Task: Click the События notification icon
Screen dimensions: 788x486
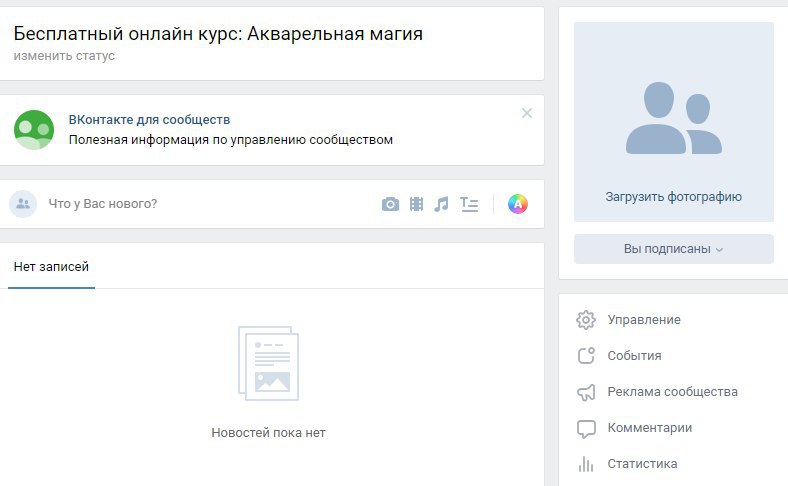Action: (586, 356)
